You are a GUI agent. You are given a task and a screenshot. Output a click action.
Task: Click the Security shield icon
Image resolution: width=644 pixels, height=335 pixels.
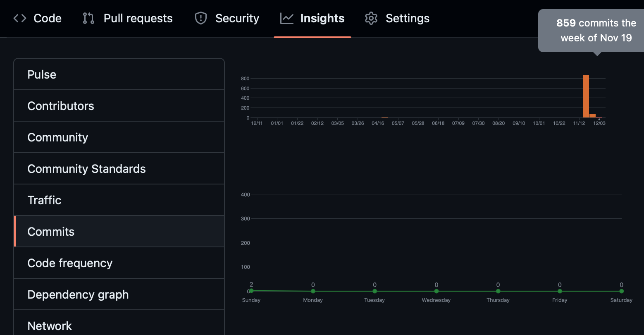(200, 18)
